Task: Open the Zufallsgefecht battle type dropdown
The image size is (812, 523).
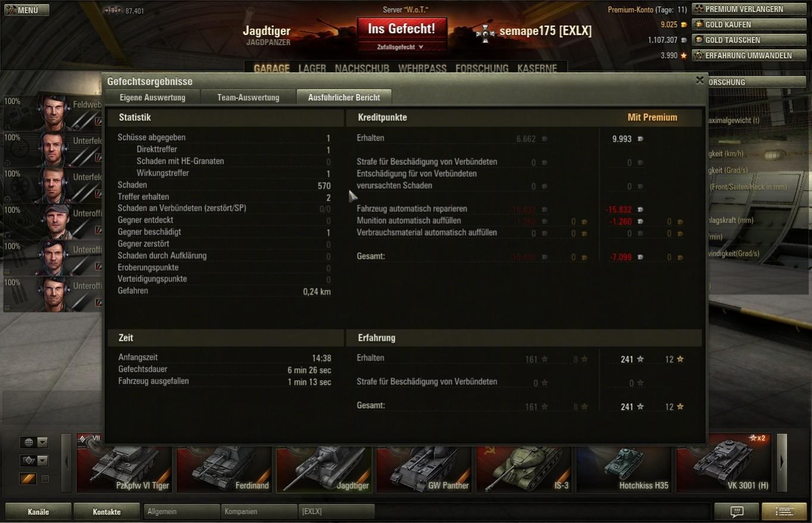Action: click(x=402, y=47)
